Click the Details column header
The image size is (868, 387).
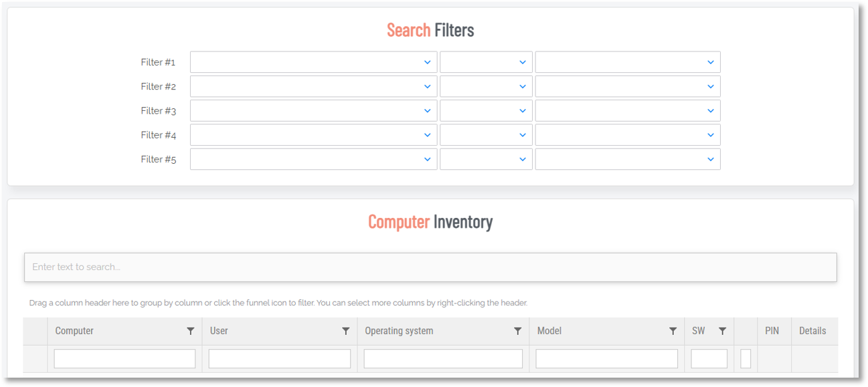812,331
